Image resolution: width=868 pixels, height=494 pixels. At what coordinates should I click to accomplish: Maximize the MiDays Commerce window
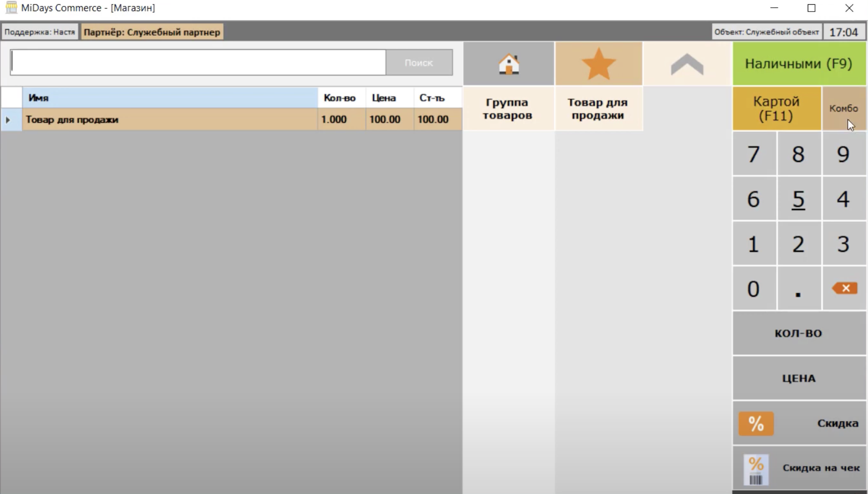812,8
